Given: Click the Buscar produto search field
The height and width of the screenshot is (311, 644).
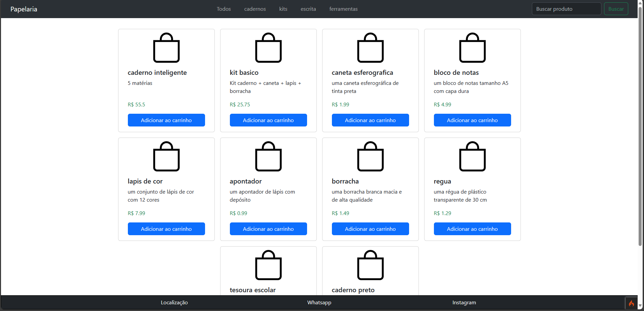Looking at the screenshot, I should click(566, 9).
